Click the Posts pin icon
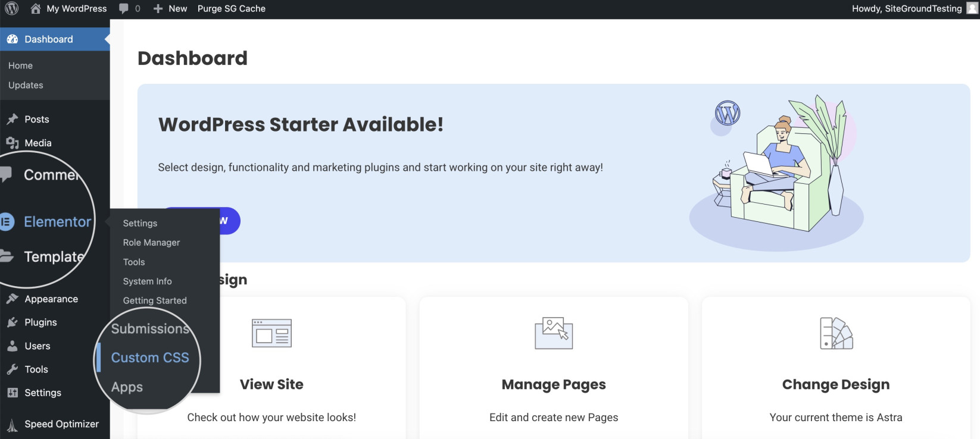Screen dimensions: 980x439 tap(13, 119)
